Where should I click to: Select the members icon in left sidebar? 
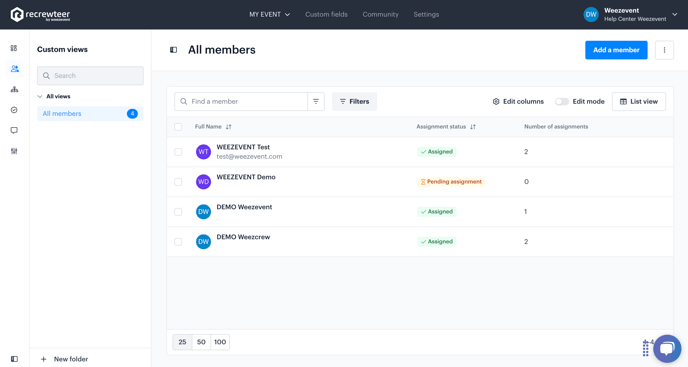(x=14, y=68)
